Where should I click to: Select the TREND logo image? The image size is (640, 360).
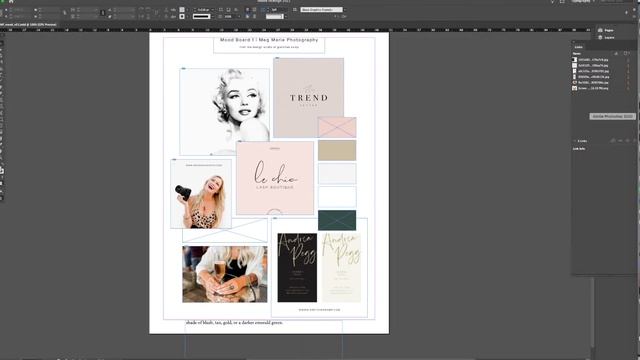(309, 98)
